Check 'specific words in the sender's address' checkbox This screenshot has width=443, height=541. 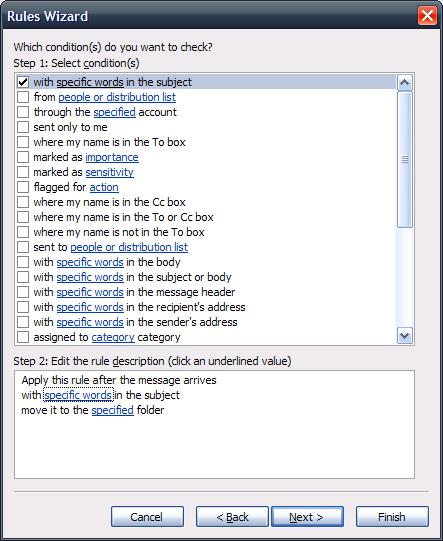23,322
